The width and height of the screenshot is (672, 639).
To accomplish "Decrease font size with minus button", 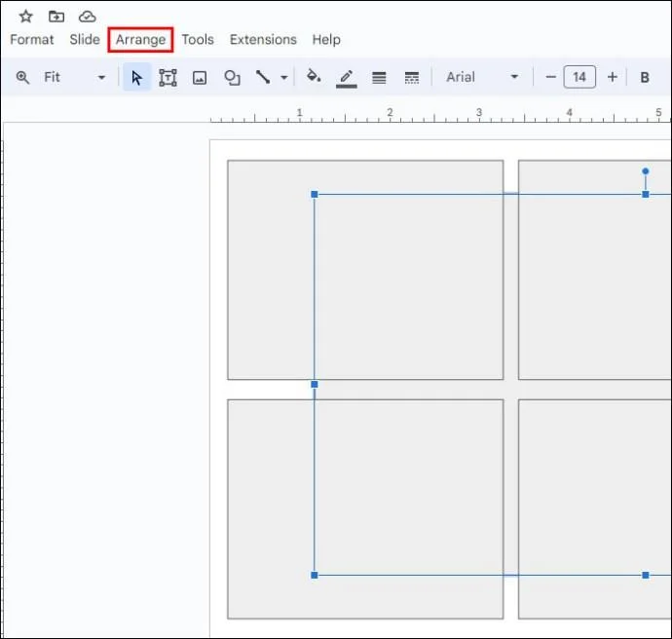I will click(x=550, y=77).
